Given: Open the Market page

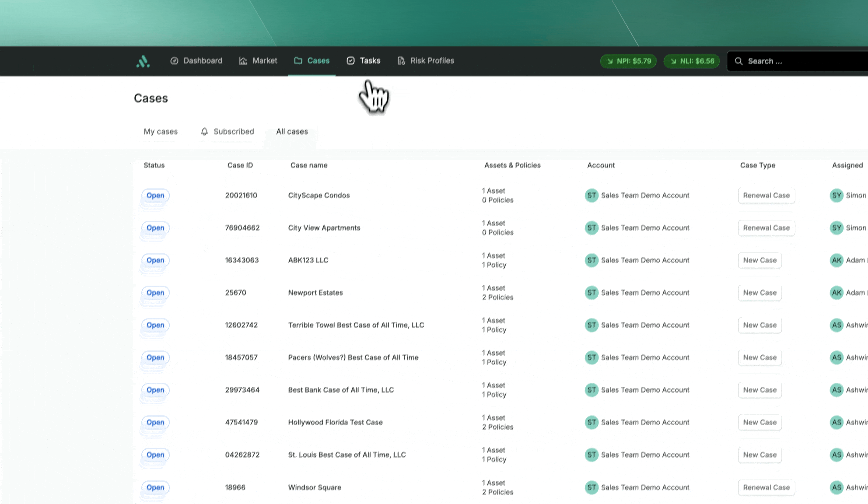Looking at the screenshot, I should pos(258,61).
